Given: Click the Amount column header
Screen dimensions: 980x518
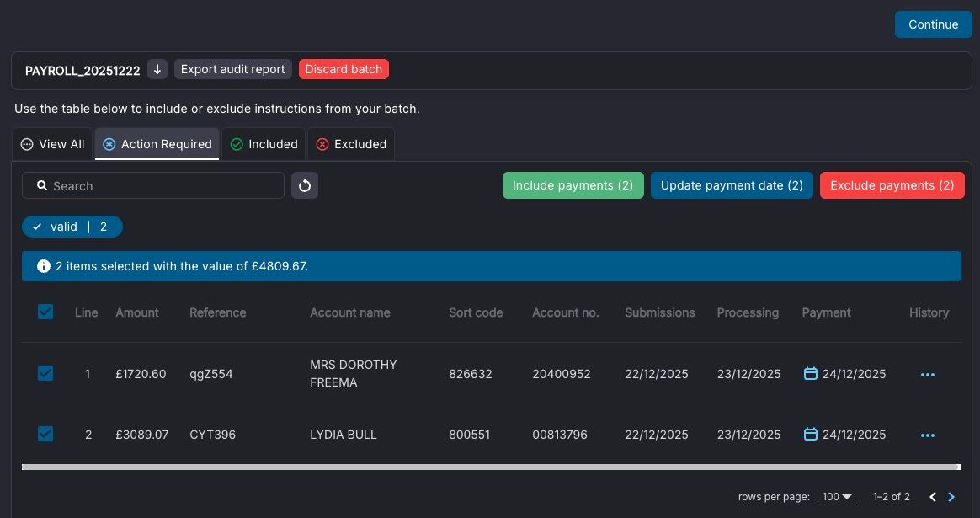Looking at the screenshot, I should click(137, 312).
